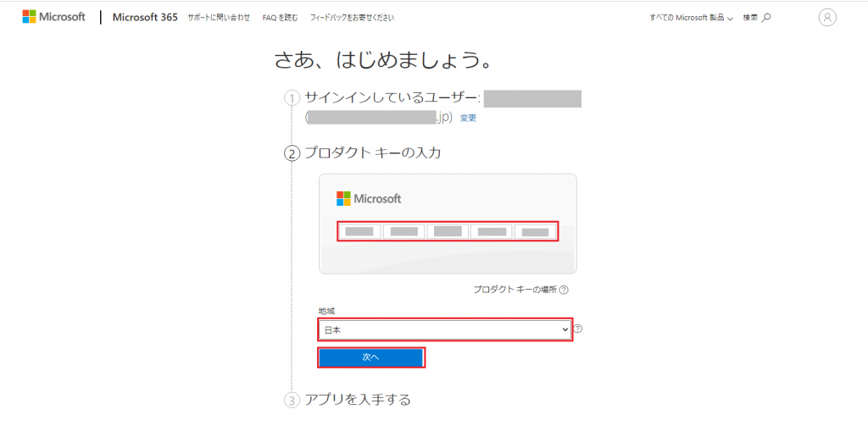
Task: Click heading さあ、はじめましょう。
Action: tap(383, 61)
